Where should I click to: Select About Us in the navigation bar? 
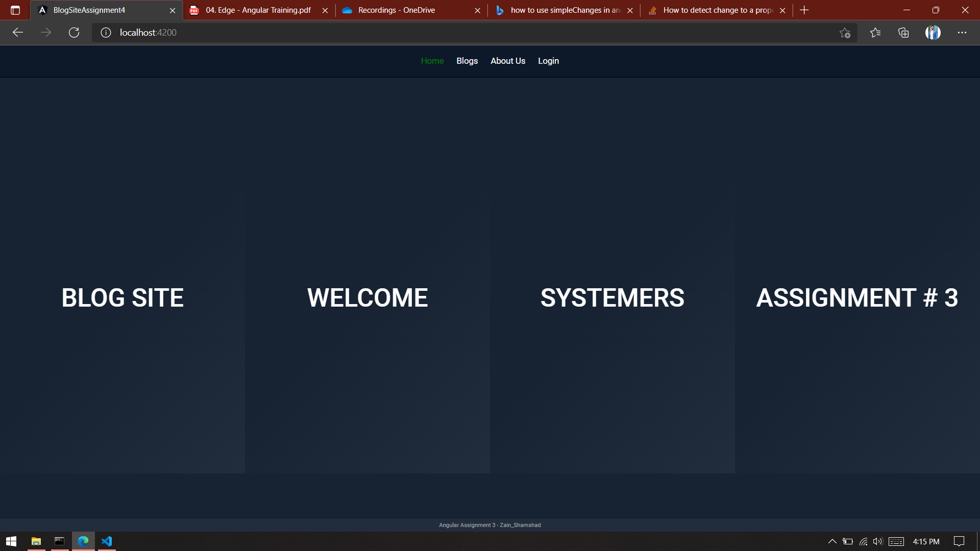507,61
